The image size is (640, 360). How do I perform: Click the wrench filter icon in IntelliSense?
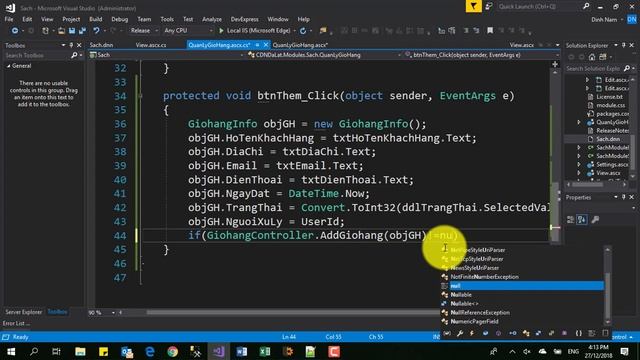coord(460,333)
